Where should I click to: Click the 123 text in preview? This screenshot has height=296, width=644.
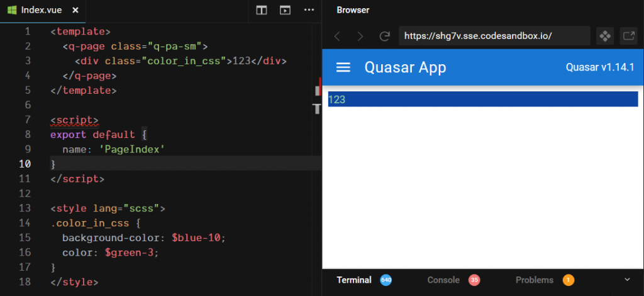click(337, 100)
